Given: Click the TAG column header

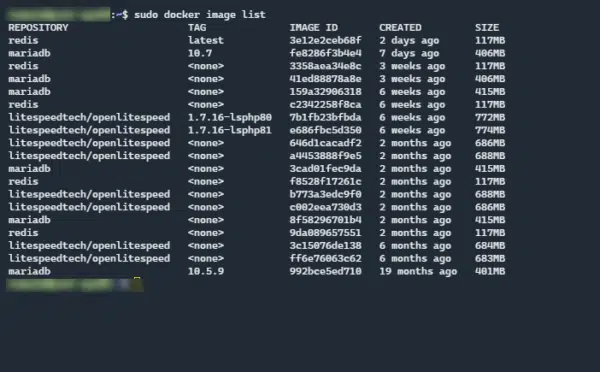Looking at the screenshot, I should click(x=197, y=28).
